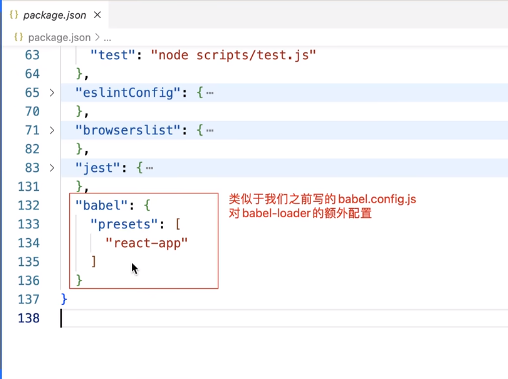Click the "node scripts/test.js" string value
Image resolution: width=508 pixels, height=379 pixels.
click(233, 55)
